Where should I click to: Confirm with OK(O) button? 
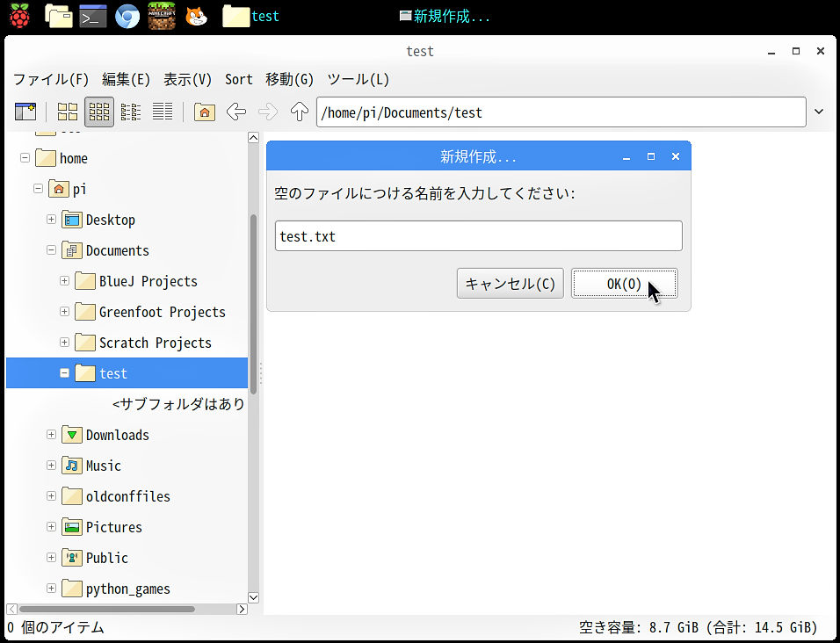[x=624, y=283]
